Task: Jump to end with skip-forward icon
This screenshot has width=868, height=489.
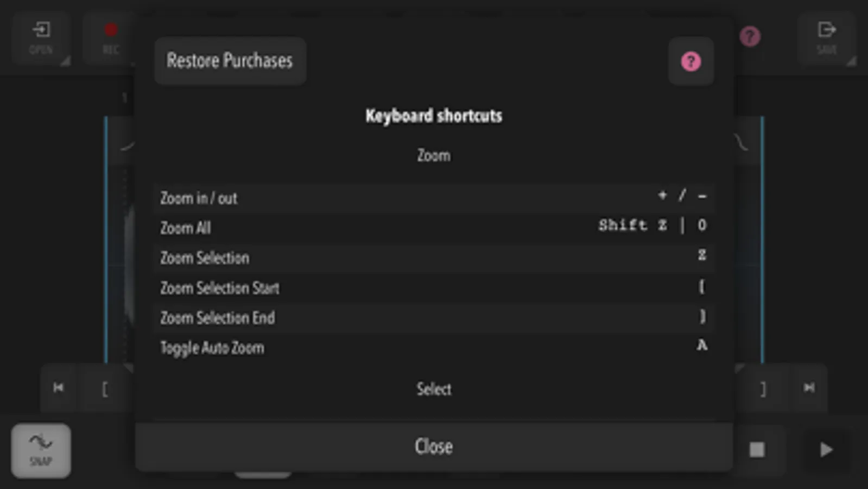Action: click(809, 387)
